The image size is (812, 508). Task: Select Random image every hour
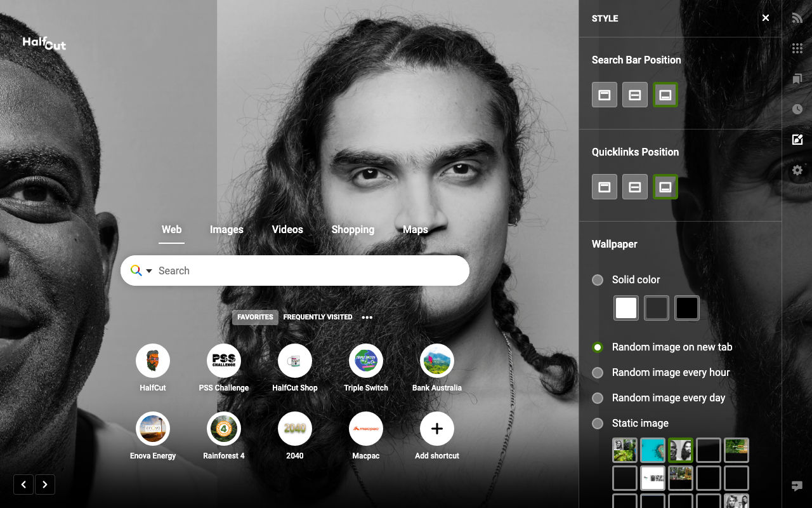click(598, 373)
